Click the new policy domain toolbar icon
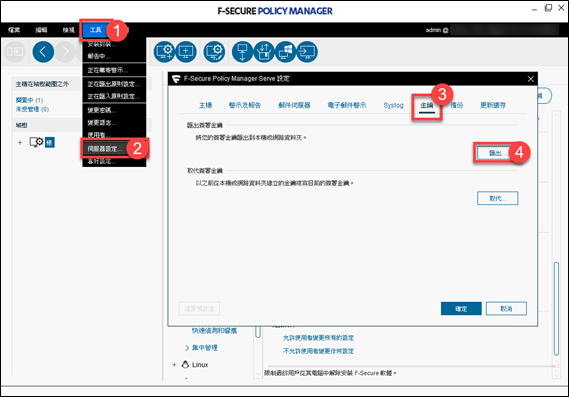The image size is (569, 397). coord(164,52)
